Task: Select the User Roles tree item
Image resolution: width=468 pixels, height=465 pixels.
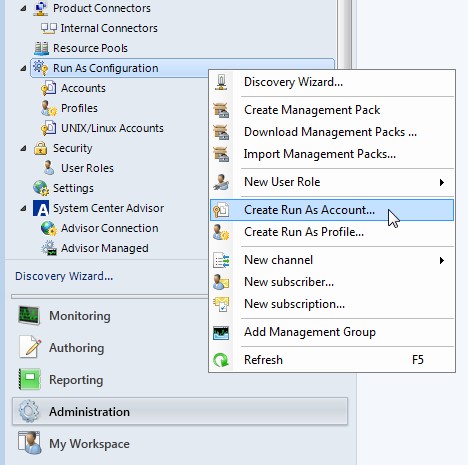Action: point(87,168)
